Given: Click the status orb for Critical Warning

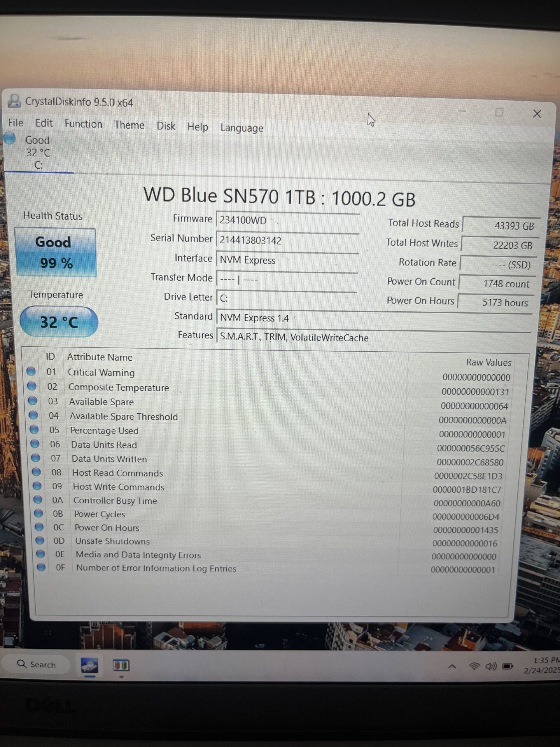Looking at the screenshot, I should 31,371.
